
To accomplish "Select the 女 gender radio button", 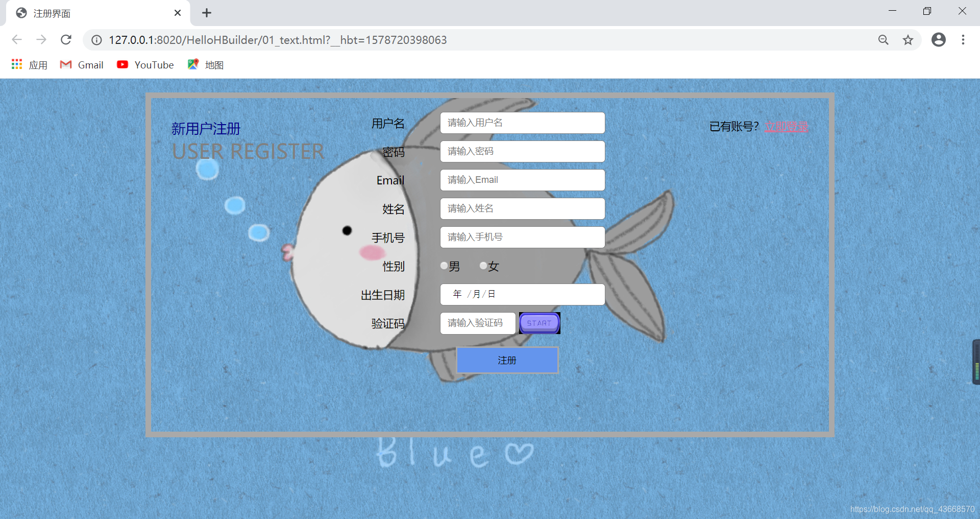I will tap(483, 266).
